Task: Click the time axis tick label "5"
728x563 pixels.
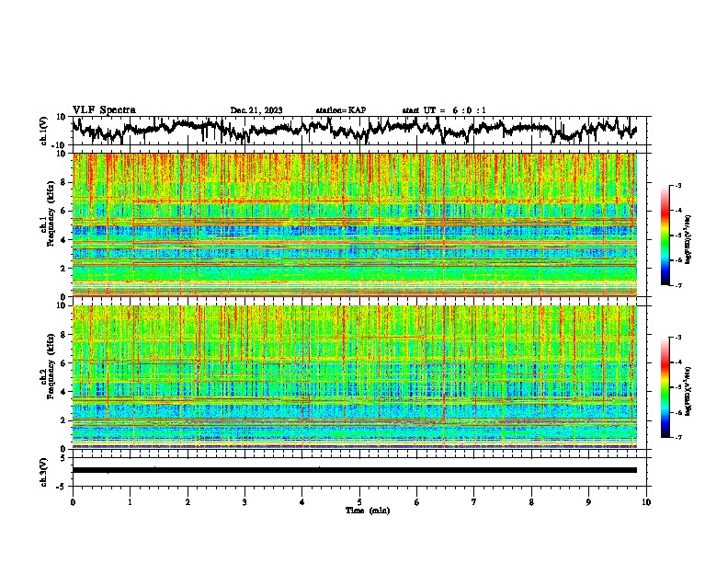Action: point(359,502)
